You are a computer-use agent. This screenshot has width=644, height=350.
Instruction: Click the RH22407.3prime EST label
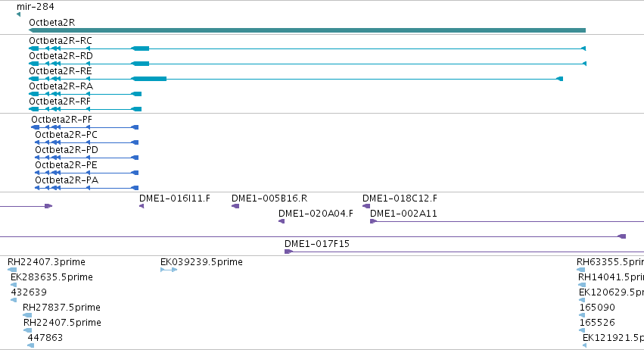click(x=46, y=262)
